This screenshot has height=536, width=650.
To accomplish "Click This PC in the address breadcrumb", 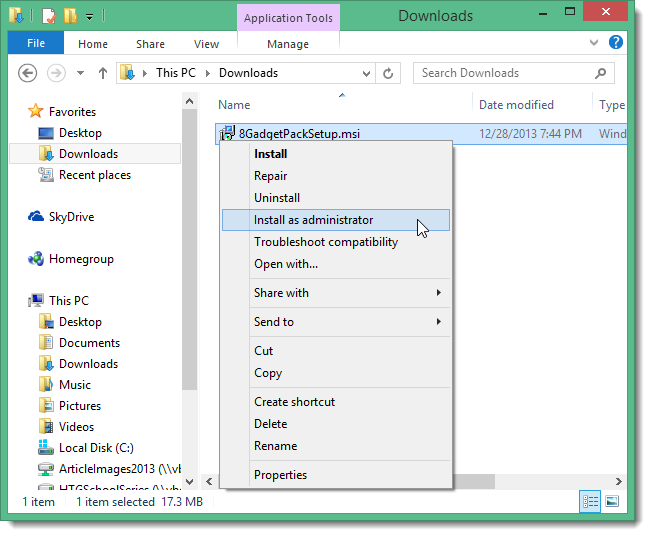I will 176,73.
